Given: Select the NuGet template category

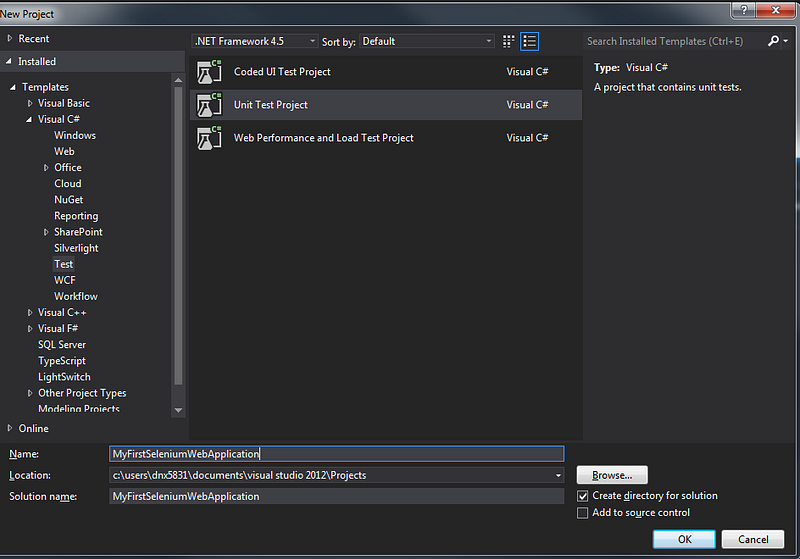Looking at the screenshot, I should click(69, 200).
